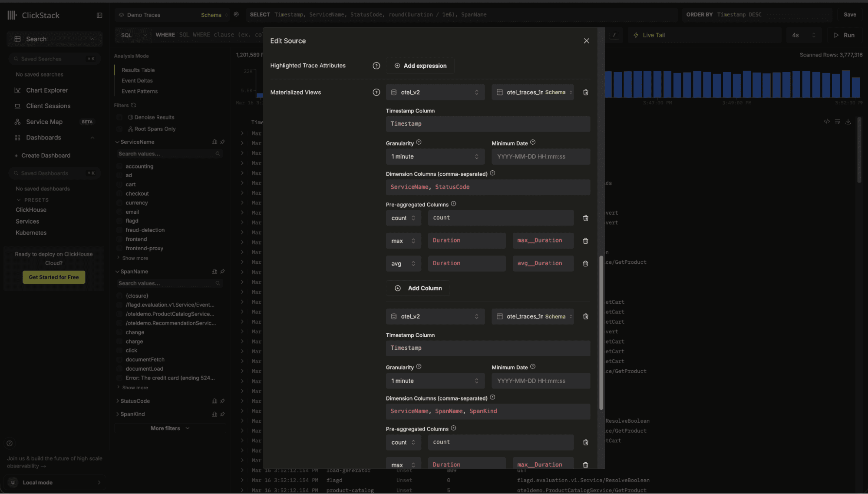Open Chart Explorer from sidebar
Screen dimensions: 868x494
(x=47, y=90)
